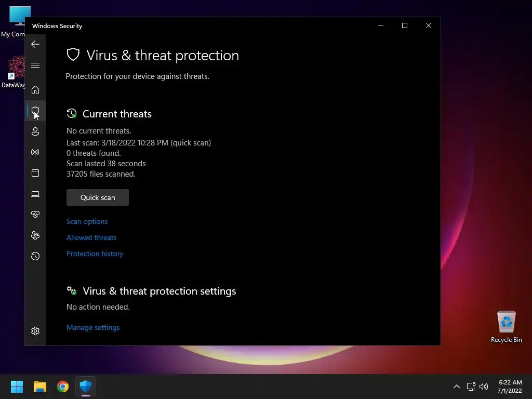Click the 'Last scan: 3/18/2022 10:28 PM' text
This screenshot has height=399, width=532.
(117, 143)
